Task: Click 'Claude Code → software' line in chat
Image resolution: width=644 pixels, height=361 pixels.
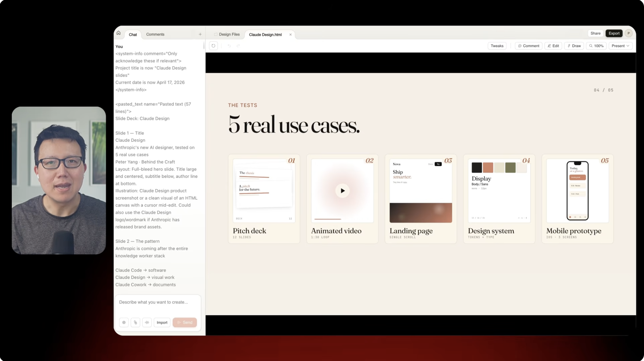Action: (140, 270)
